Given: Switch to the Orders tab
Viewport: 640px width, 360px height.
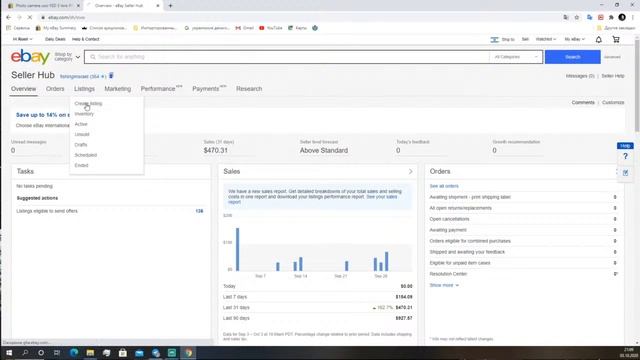Looking at the screenshot, I should click(55, 89).
